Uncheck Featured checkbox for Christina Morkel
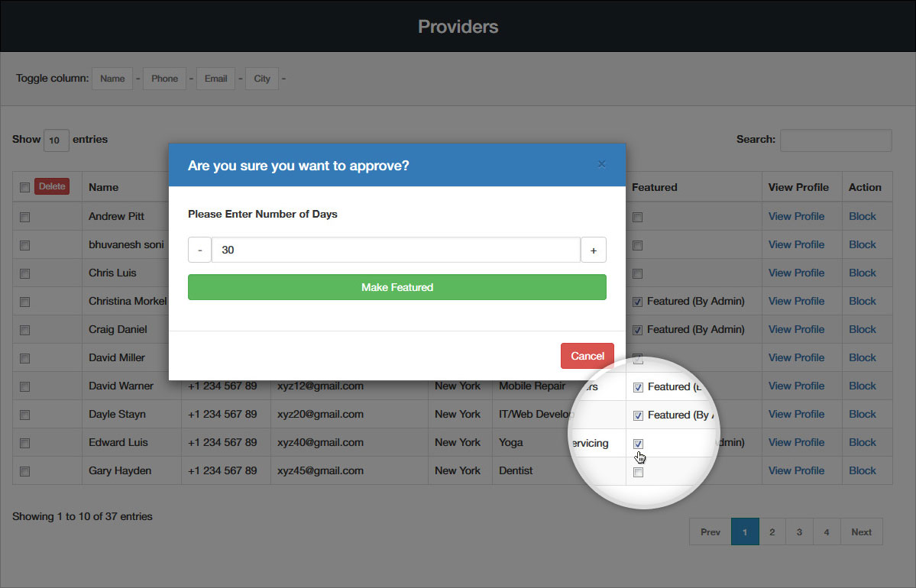This screenshot has height=588, width=916. [637, 302]
